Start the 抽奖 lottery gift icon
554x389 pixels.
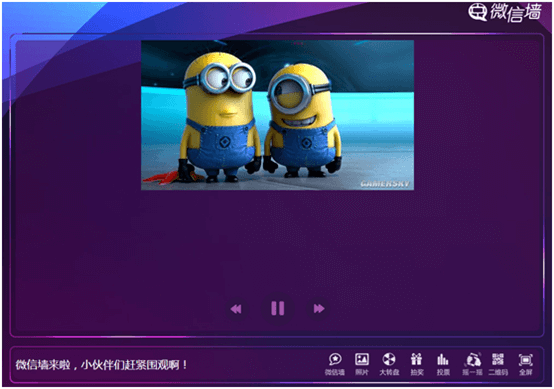coord(417,364)
